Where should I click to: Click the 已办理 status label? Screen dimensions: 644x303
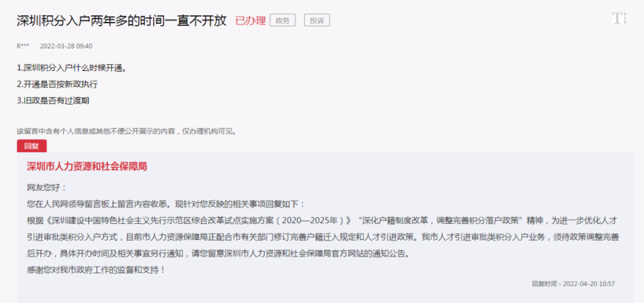pos(251,21)
